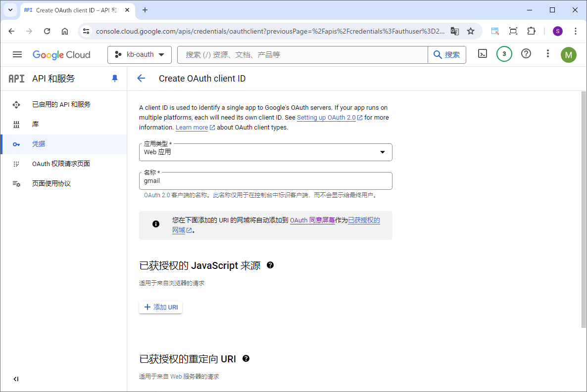Click the 搜索 search button

tap(447, 55)
